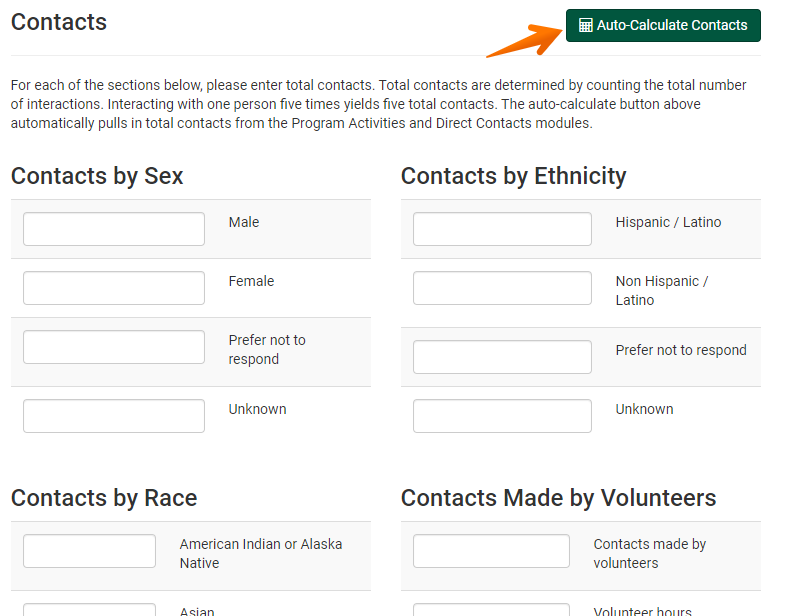
Task: Click the Contacts by Race heading
Action: pos(104,498)
